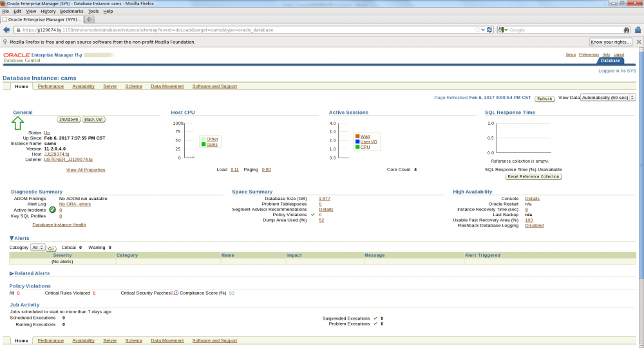Click the Database Size 1.877 link
The height and width of the screenshot is (348, 644).
[325, 199]
